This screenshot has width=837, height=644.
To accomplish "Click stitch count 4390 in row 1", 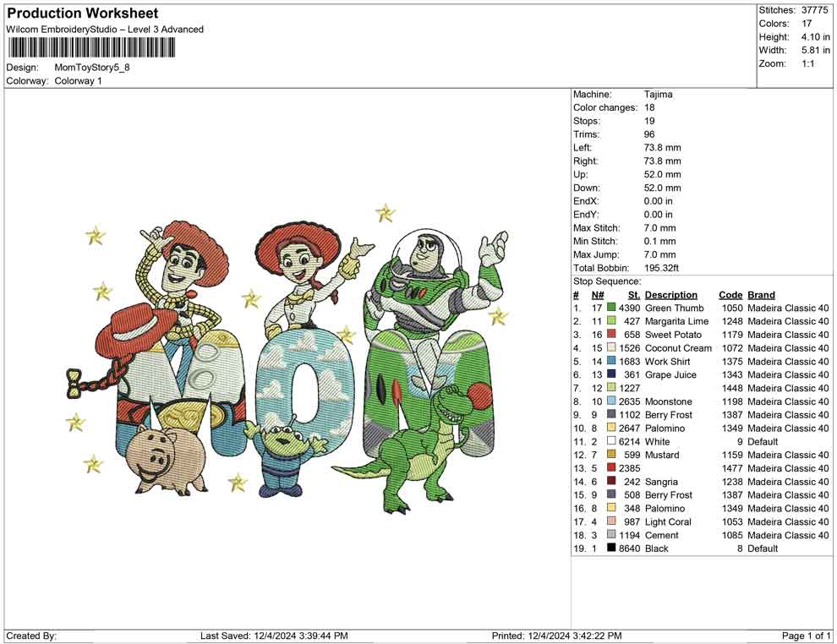I will (629, 308).
